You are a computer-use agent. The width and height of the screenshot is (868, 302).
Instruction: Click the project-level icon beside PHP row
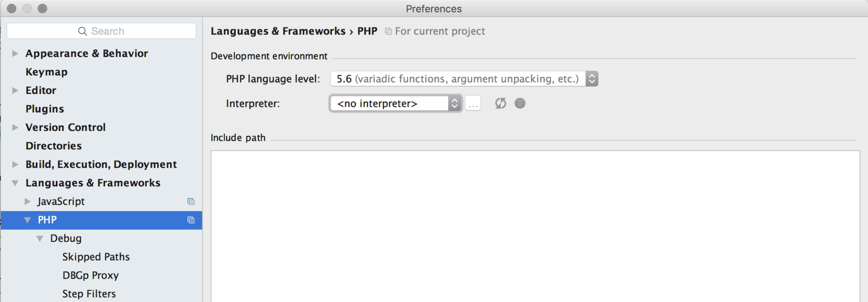[x=191, y=220]
